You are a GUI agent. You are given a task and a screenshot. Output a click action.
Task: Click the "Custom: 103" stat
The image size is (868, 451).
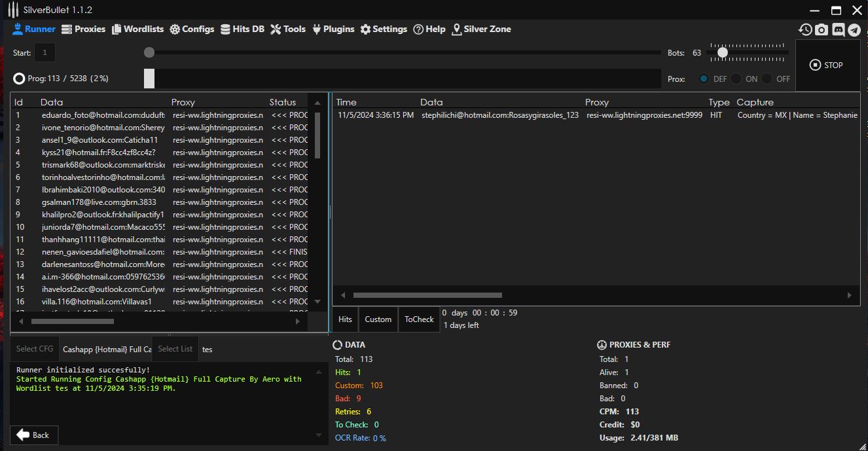tap(359, 386)
